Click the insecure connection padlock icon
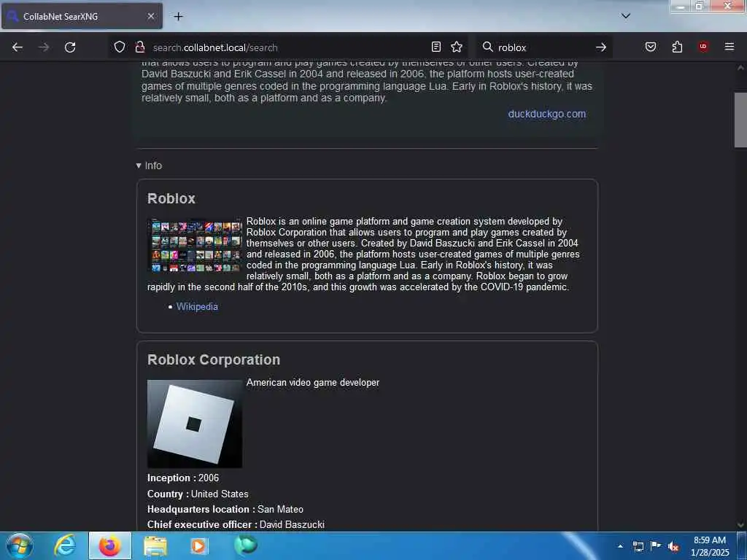 pos(139,47)
